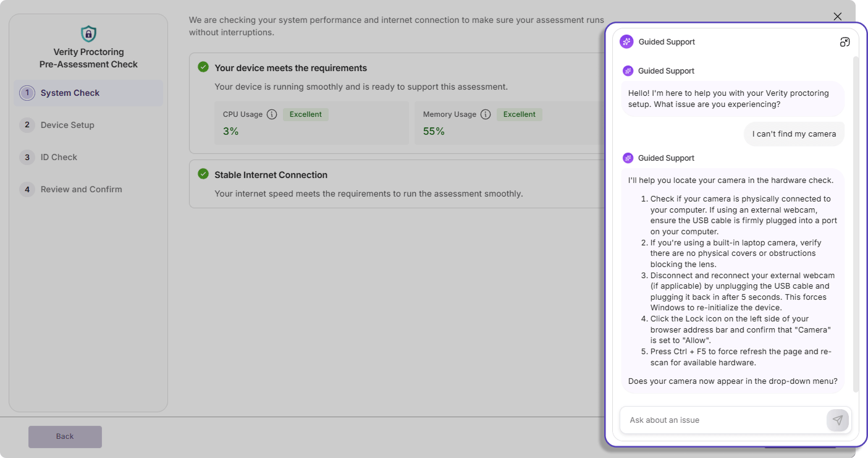Click the built-in laptop camera instruction step
The width and height of the screenshot is (868, 458).
736,253
